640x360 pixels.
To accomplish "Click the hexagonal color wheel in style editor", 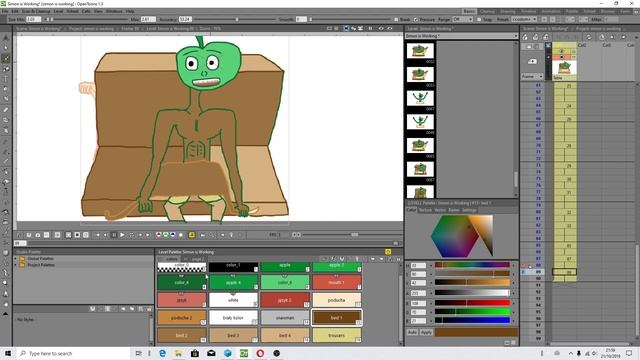I will pos(454,237).
